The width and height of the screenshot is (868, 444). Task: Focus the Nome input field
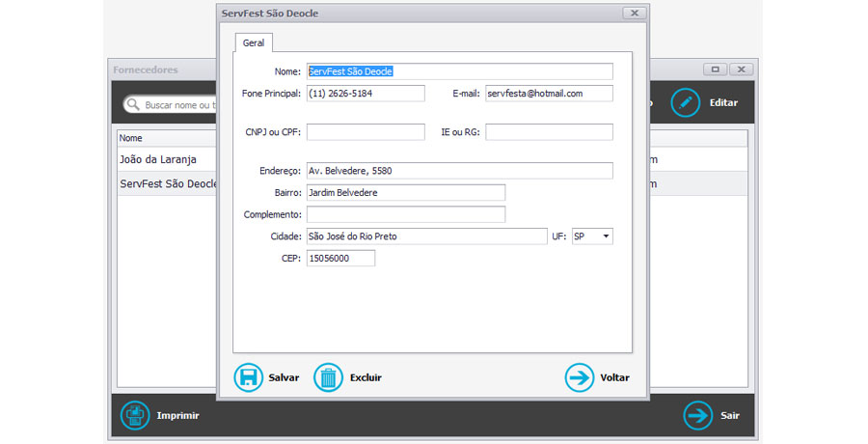459,71
